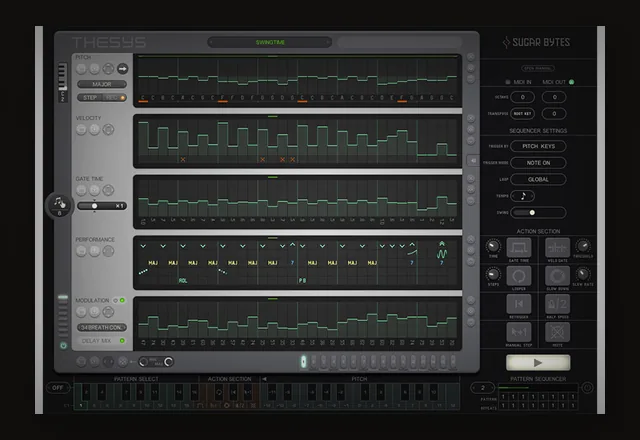
Task: Open the SWINGTIME preset name dropdown
Action: point(270,42)
